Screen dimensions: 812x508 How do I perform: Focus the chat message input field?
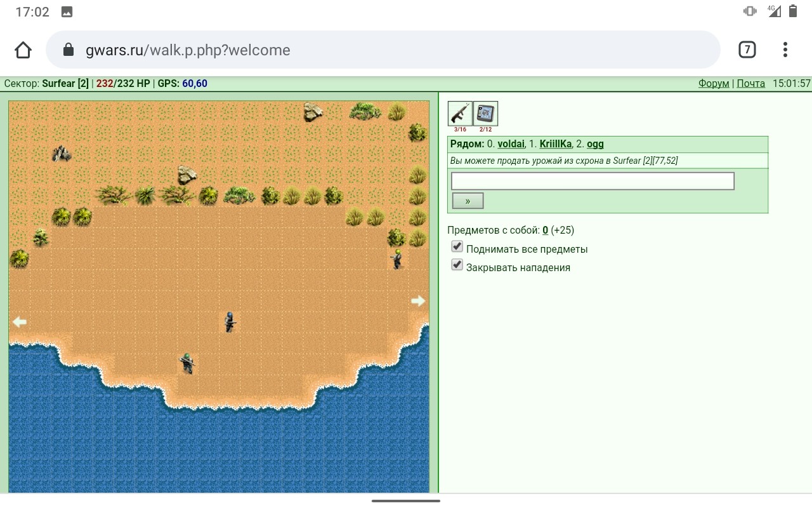[593, 181]
